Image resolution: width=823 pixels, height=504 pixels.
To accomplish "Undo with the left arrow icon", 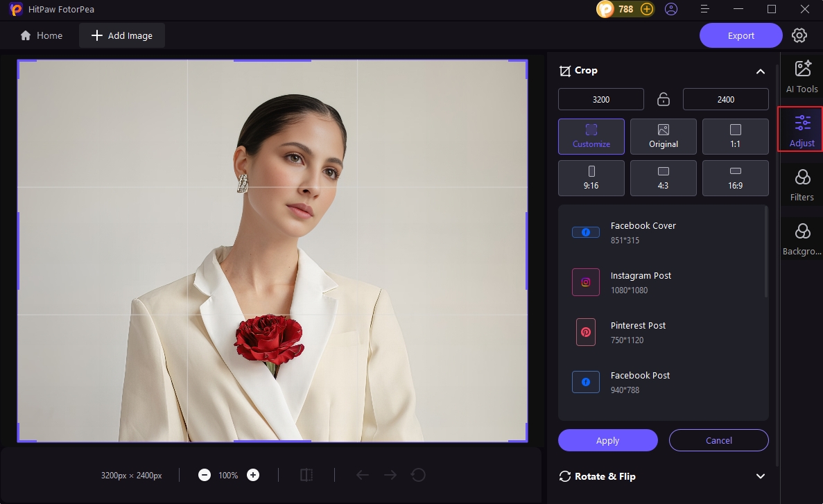I will [362, 475].
